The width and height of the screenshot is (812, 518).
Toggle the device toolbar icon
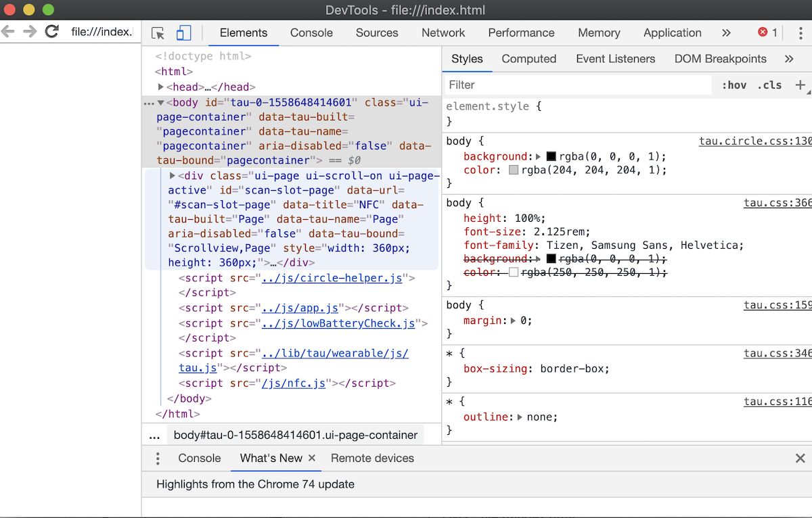(x=183, y=33)
